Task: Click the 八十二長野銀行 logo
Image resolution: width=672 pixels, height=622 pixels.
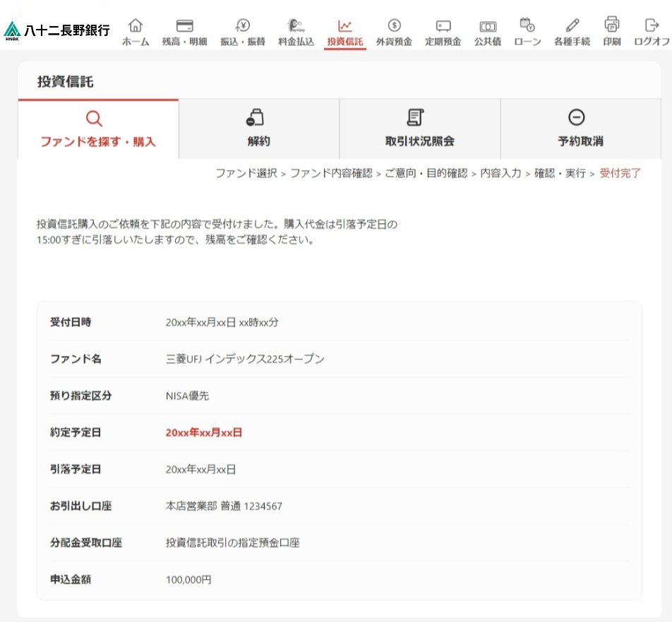Action: [x=56, y=30]
